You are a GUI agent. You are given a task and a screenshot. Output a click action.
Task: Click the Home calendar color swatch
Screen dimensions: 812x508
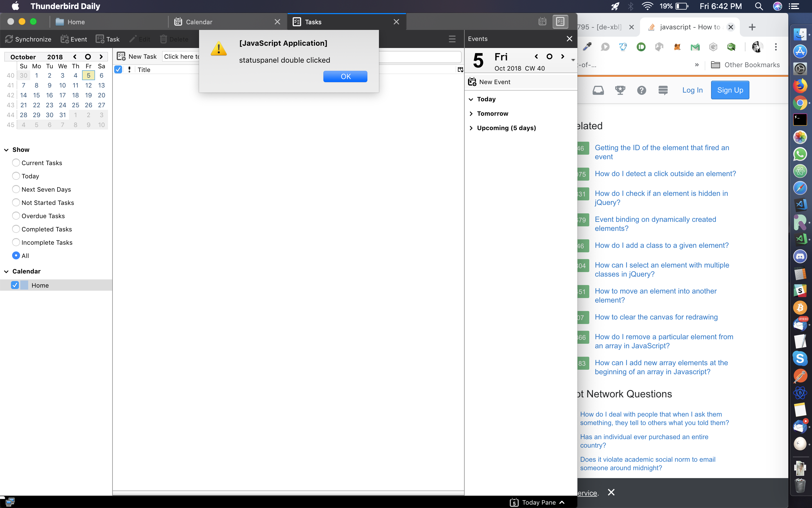[25, 285]
